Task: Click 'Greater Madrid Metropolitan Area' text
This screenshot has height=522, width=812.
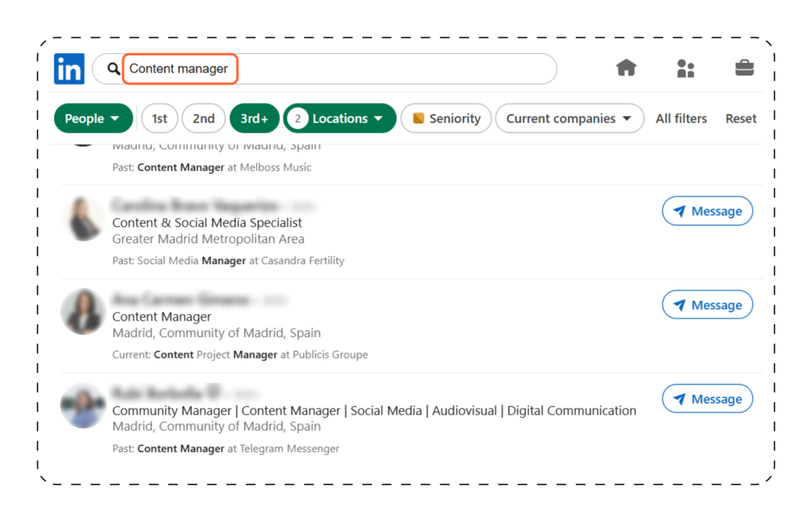Action: pyautogui.click(x=209, y=240)
